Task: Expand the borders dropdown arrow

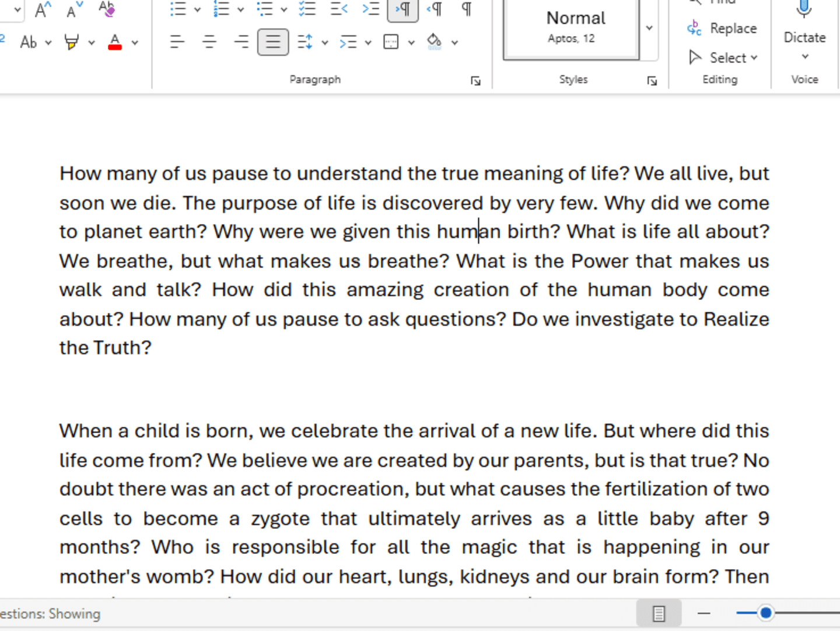Action: [411, 43]
